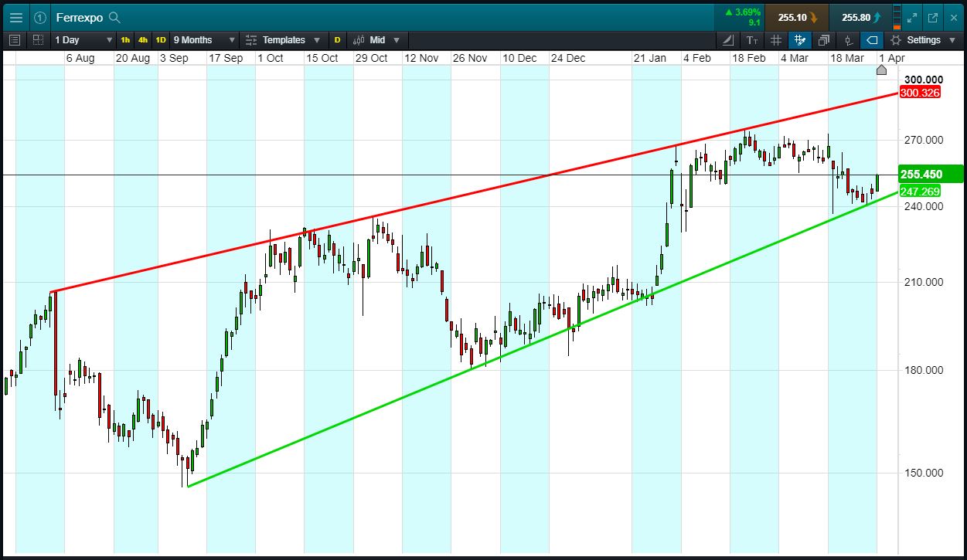
Task: Click the red 300.326 price label
Action: tap(920, 93)
